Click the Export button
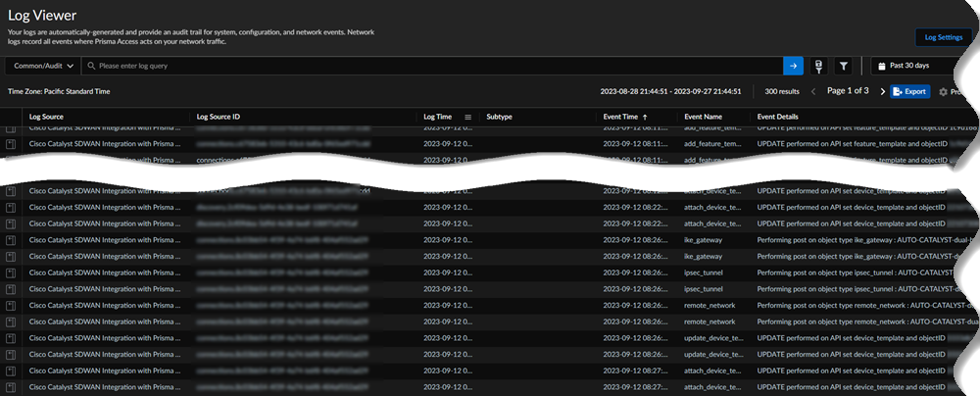The height and width of the screenshot is (396, 980). click(x=909, y=91)
